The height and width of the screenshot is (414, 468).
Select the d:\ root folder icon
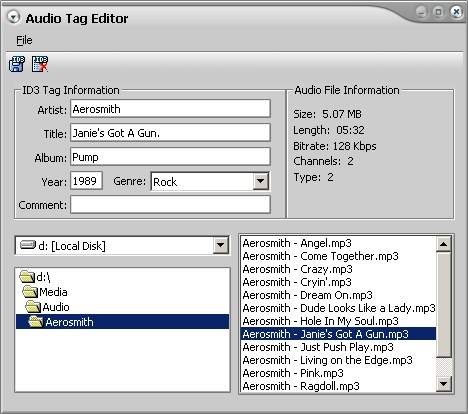(x=27, y=277)
